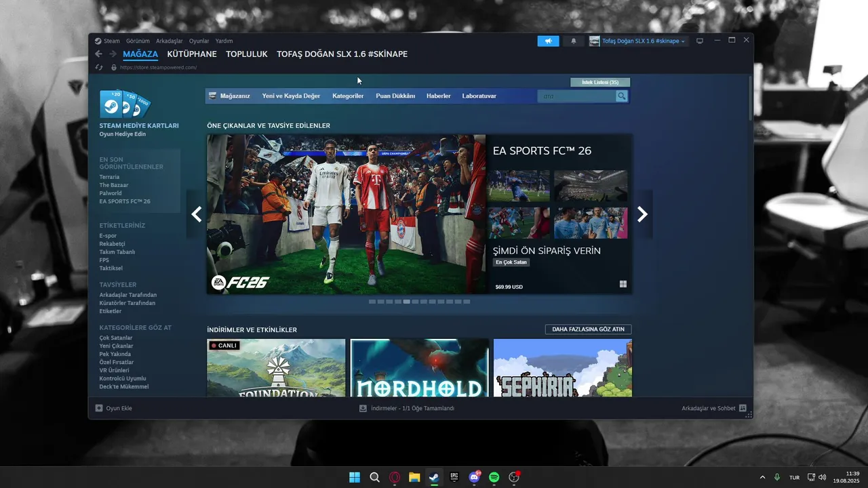Click Oyun Ekle plus icon button
The width and height of the screenshot is (868, 488).
click(99, 408)
